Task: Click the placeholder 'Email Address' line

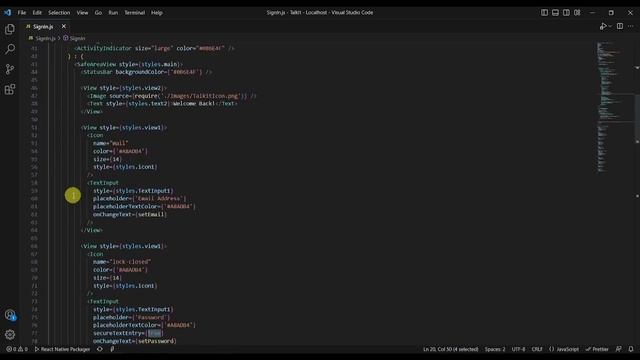Action: click(x=139, y=199)
